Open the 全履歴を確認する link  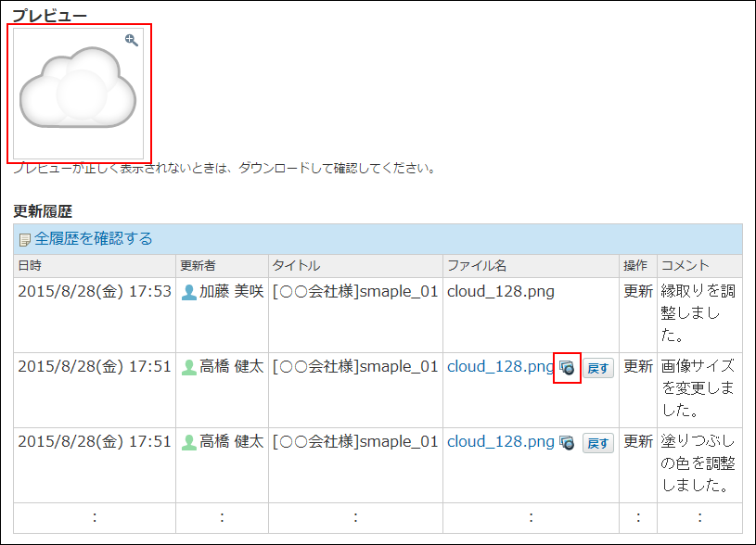[93, 239]
